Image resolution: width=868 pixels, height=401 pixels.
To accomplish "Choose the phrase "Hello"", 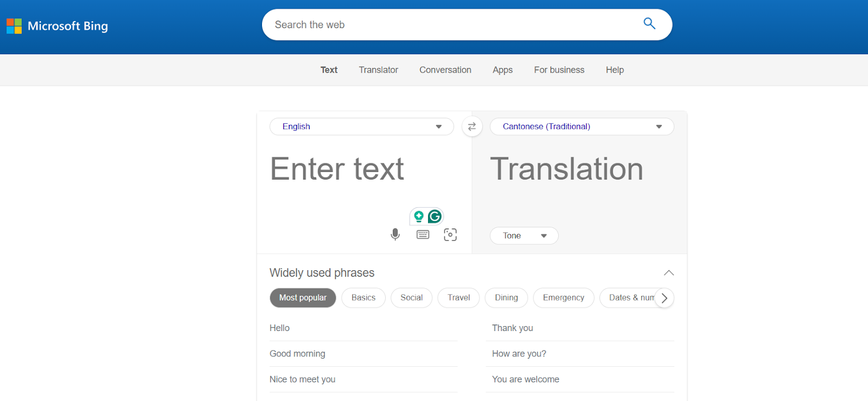I will point(279,328).
